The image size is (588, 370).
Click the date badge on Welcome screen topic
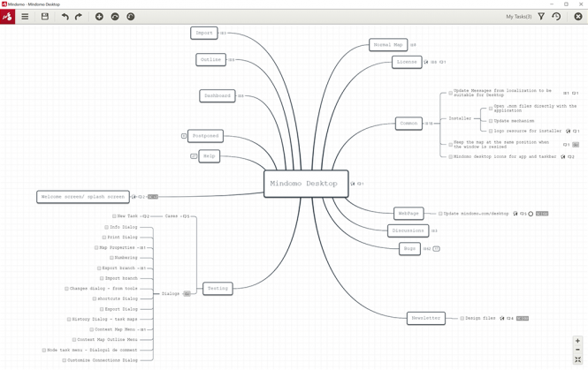153,197
